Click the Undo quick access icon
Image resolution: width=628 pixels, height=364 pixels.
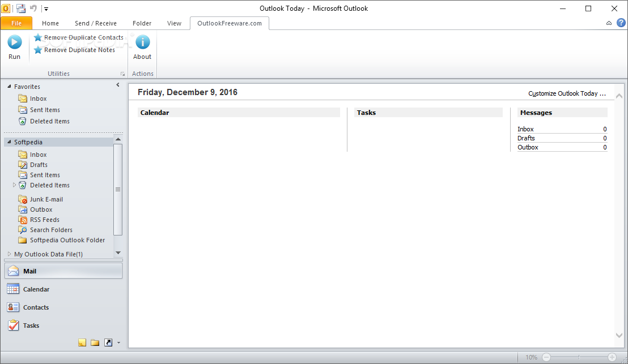click(33, 8)
